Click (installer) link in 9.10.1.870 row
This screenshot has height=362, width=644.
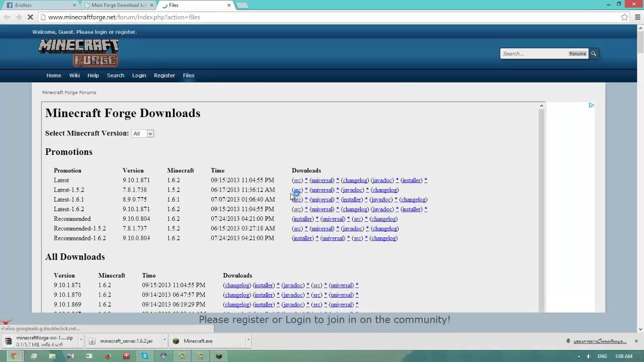click(264, 295)
